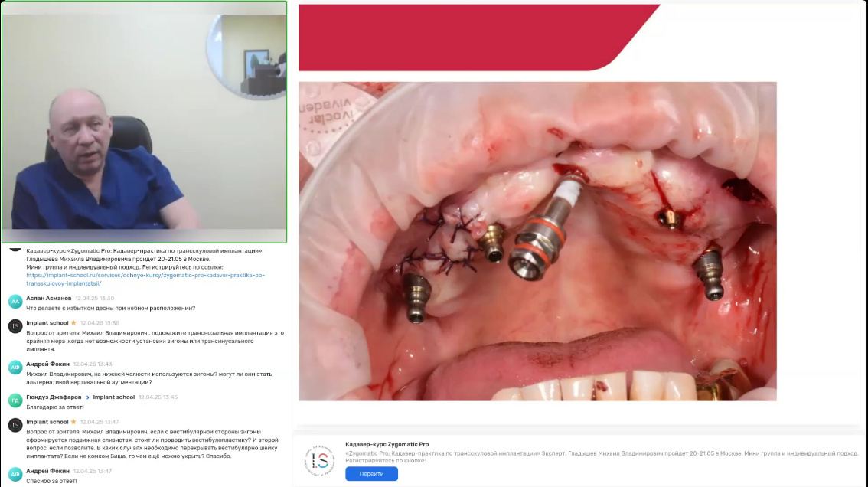The width and height of the screenshot is (868, 487).
Task: Click the ГД avatar of Гюндуз Джафаров
Action: coord(15,400)
